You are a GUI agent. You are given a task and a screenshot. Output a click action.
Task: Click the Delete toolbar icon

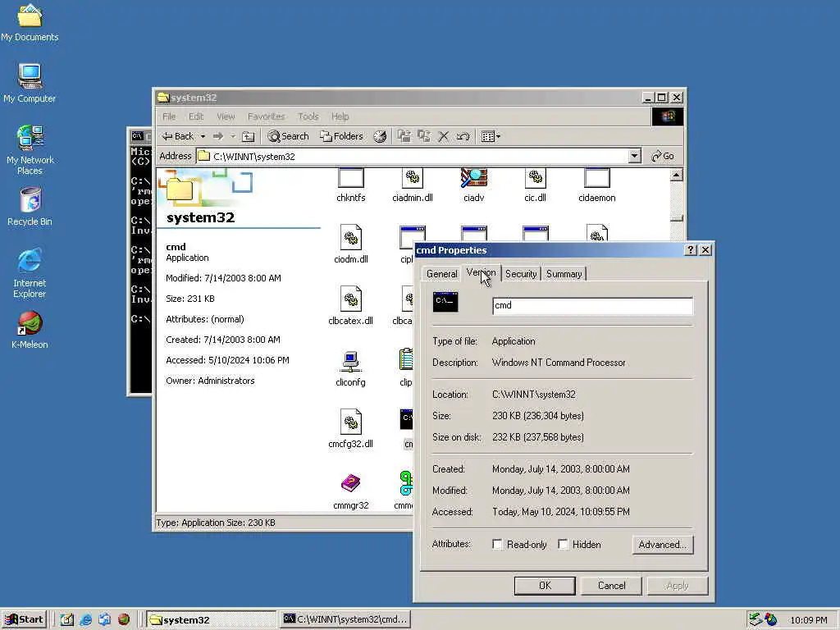tap(443, 137)
